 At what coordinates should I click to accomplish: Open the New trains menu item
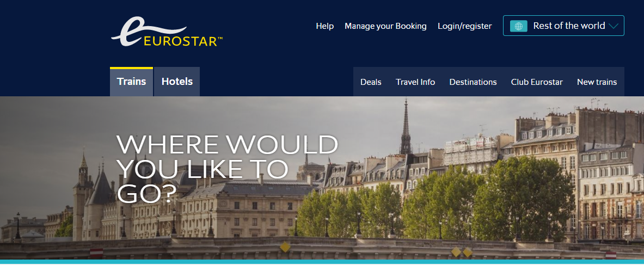pos(597,82)
